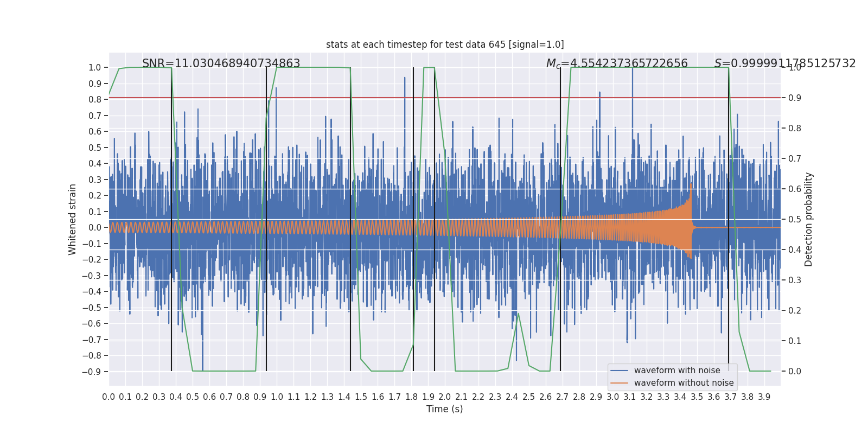This screenshot has height=434, width=868.
Task: Click the −0.4 tick on Whitened strain axis
Action: [x=92, y=292]
